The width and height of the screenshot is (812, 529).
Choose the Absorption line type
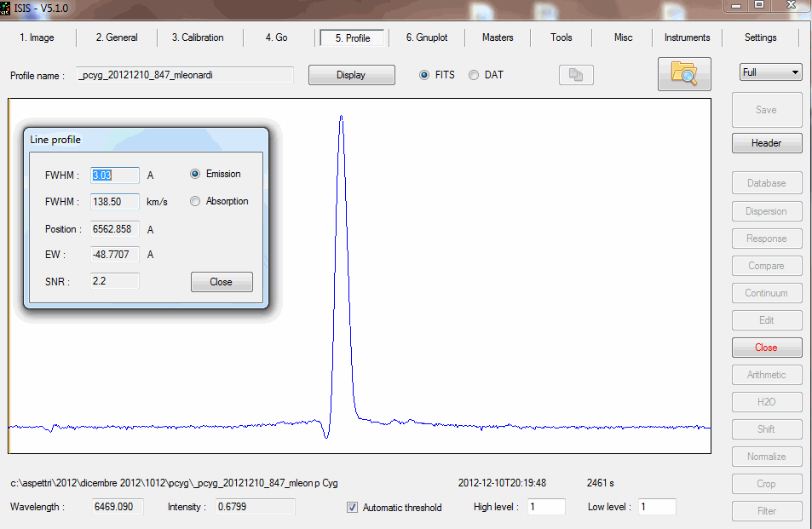pyautogui.click(x=195, y=202)
